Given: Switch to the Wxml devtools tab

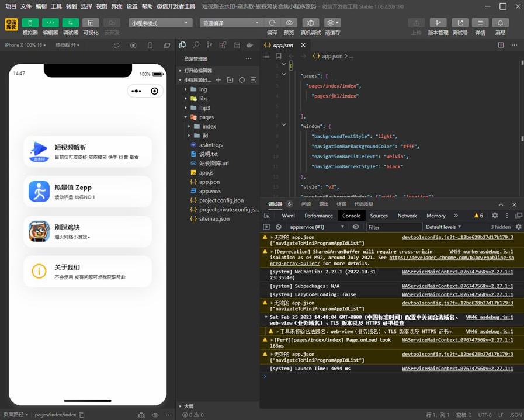Looking at the screenshot, I should pyautogui.click(x=288, y=216).
